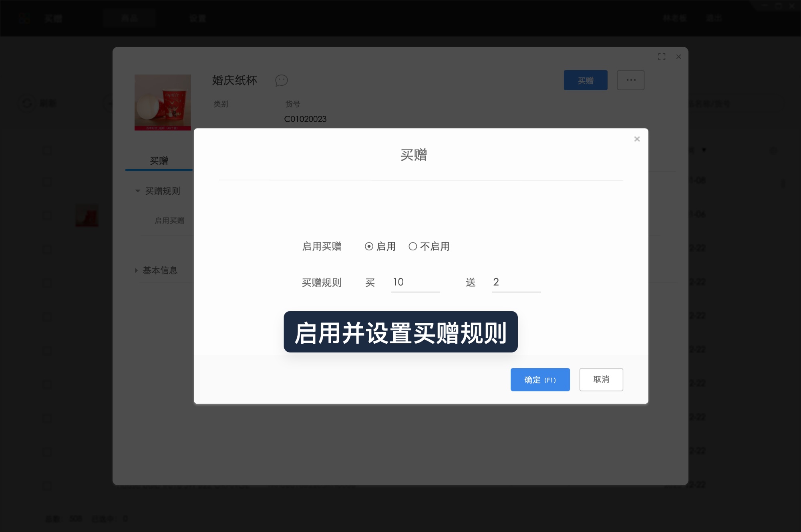Click the app logo icon in top-left corner
801x532 pixels.
tap(24, 18)
